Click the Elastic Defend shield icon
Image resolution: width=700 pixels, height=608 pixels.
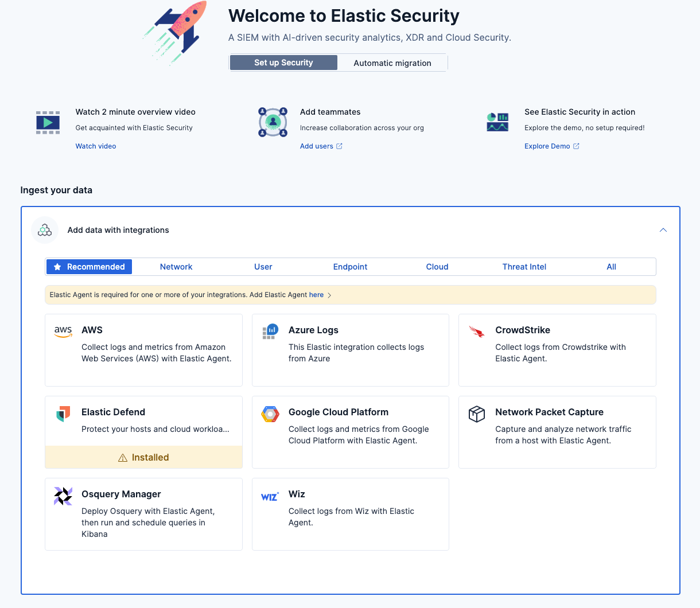[63, 414]
